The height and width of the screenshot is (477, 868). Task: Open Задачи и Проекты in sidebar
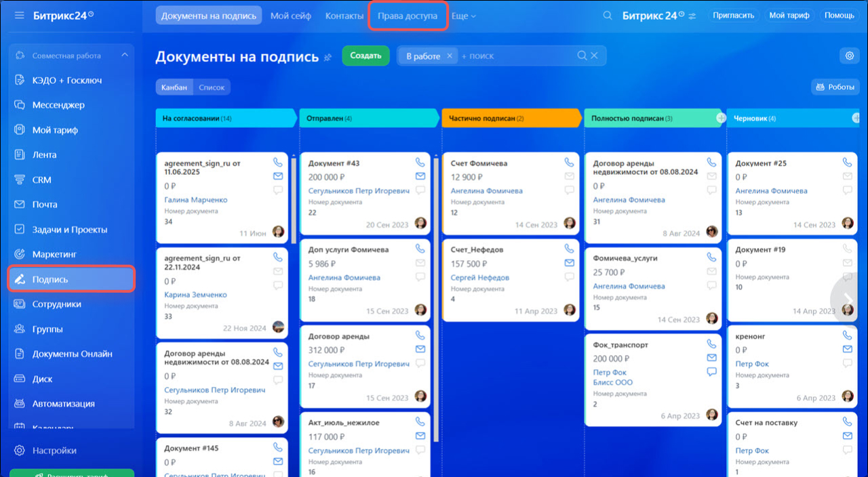coord(71,230)
